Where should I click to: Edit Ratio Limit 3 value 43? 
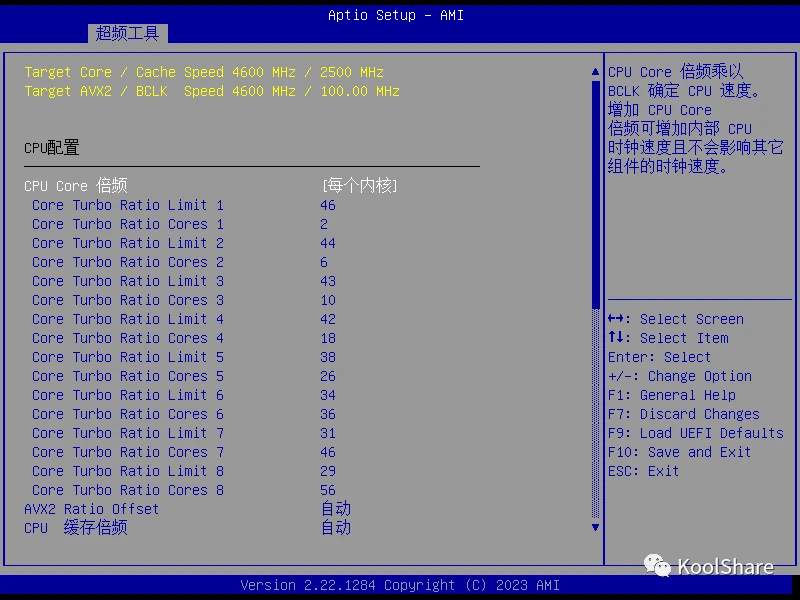pos(328,281)
